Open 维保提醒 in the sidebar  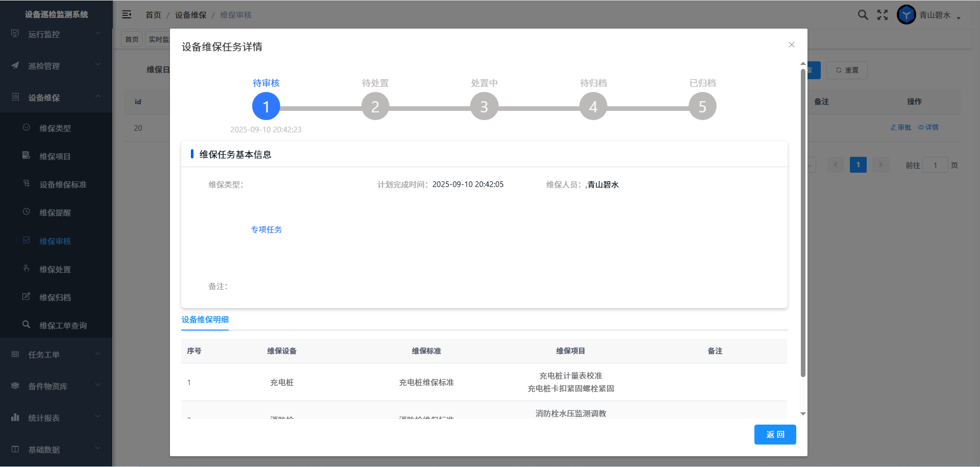click(x=55, y=213)
